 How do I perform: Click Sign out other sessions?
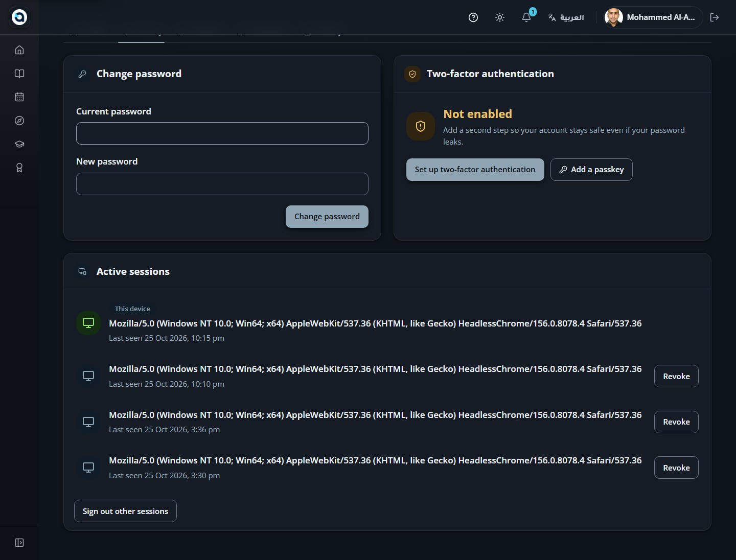tap(125, 511)
